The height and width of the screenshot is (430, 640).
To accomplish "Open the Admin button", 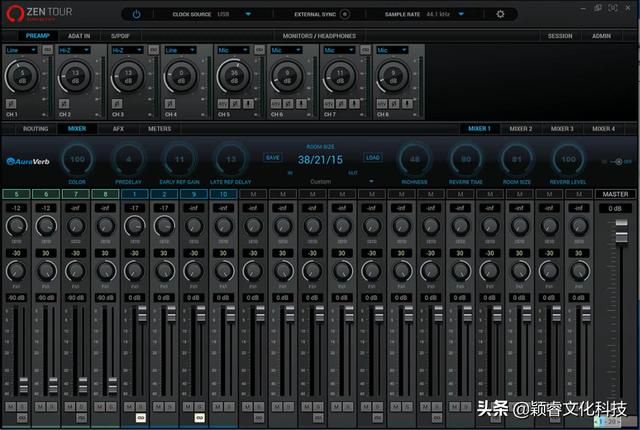I will click(602, 36).
